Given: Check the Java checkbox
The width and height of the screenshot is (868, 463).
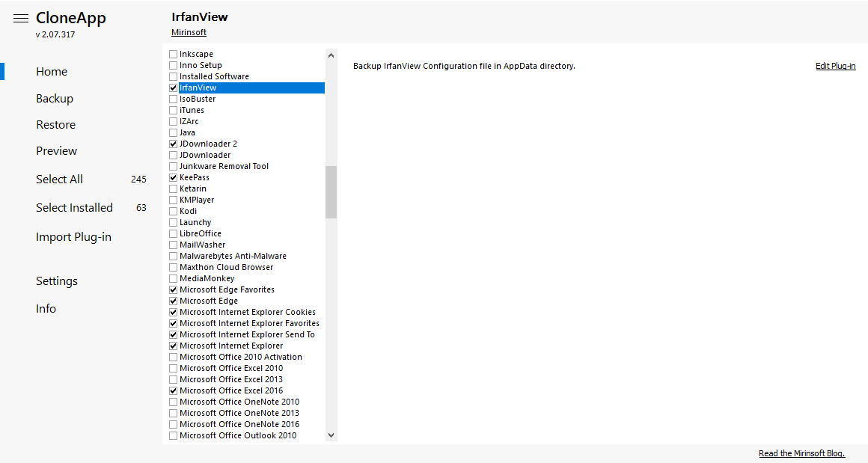Looking at the screenshot, I should [174, 132].
